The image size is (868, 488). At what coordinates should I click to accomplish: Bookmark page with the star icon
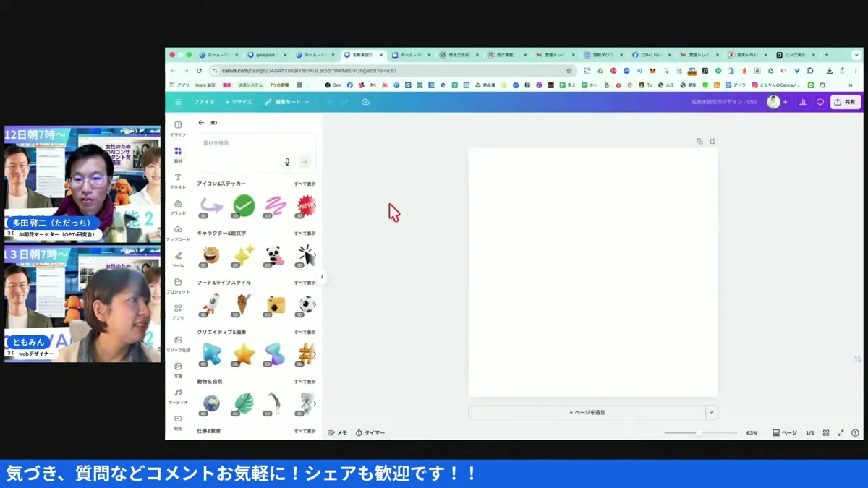coord(569,71)
